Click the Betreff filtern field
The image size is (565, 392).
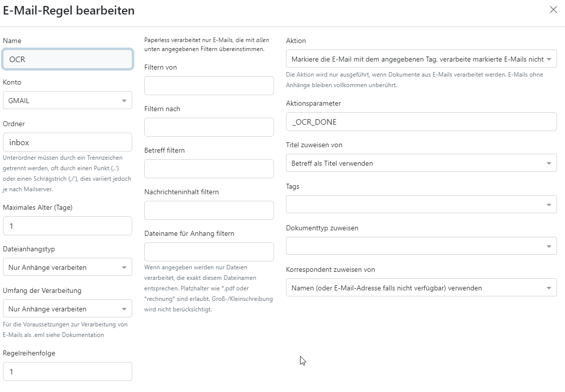(208, 168)
